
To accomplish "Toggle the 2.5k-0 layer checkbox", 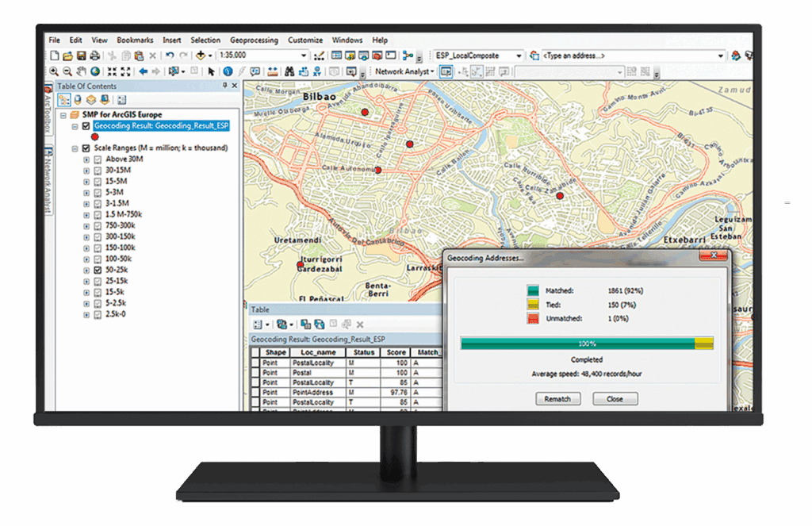I will (x=98, y=314).
